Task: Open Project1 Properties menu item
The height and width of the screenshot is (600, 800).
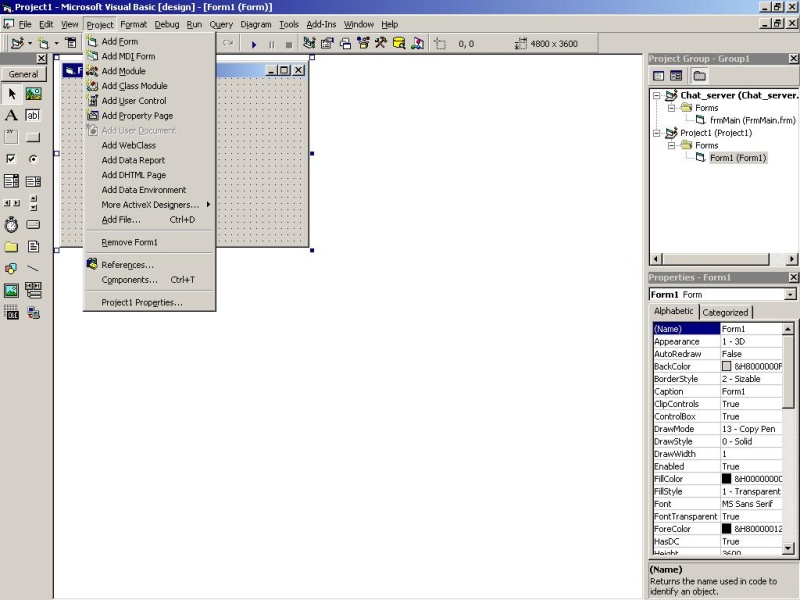Action: pyautogui.click(x=149, y=302)
